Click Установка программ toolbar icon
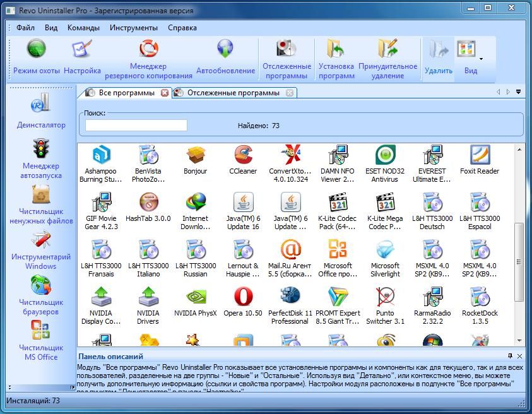Image resolution: width=532 pixels, height=414 pixels. 336,48
